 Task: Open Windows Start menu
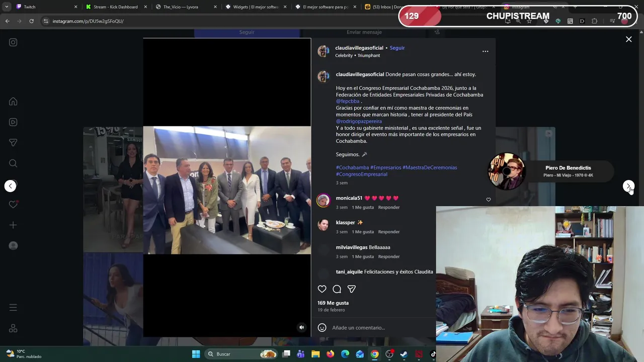pos(196,354)
